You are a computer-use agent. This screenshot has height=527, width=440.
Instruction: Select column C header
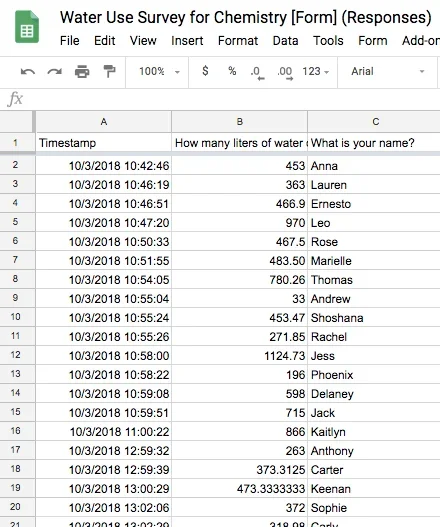374,122
